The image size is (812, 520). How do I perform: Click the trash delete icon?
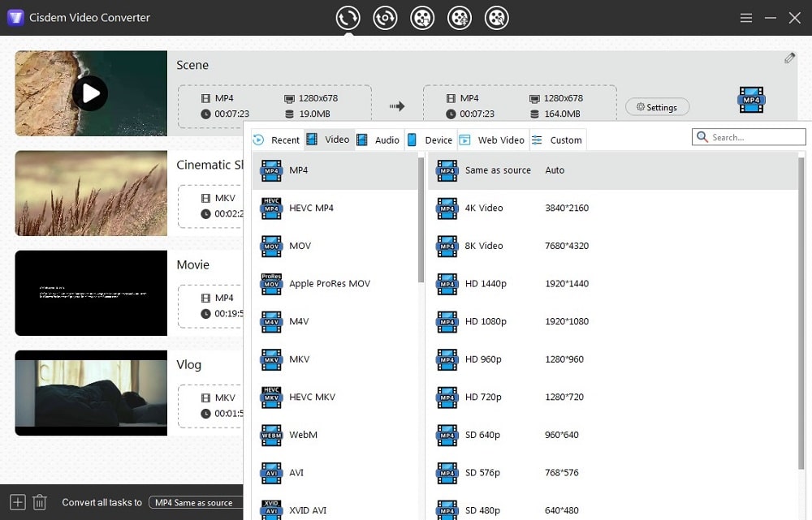click(39, 502)
